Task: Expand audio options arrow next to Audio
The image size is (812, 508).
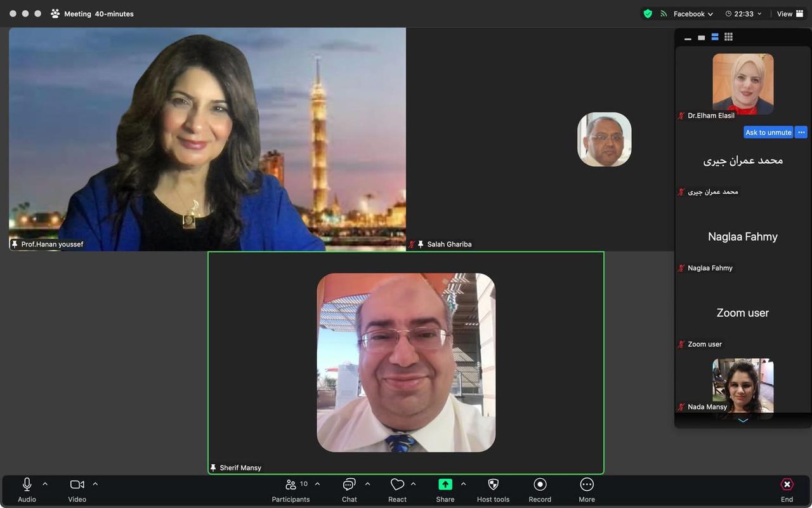Action: 45,484
